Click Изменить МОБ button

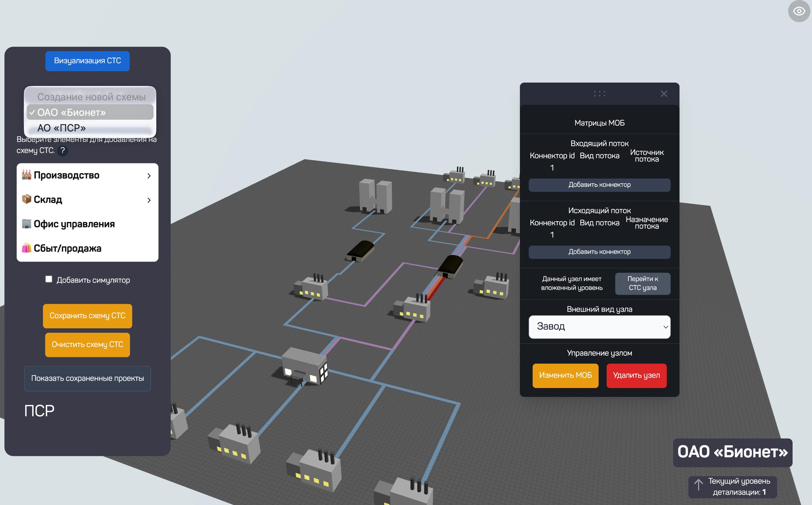tap(565, 376)
